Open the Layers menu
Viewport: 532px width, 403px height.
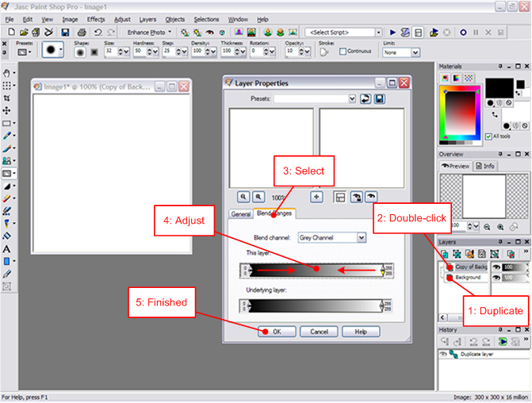pos(147,20)
